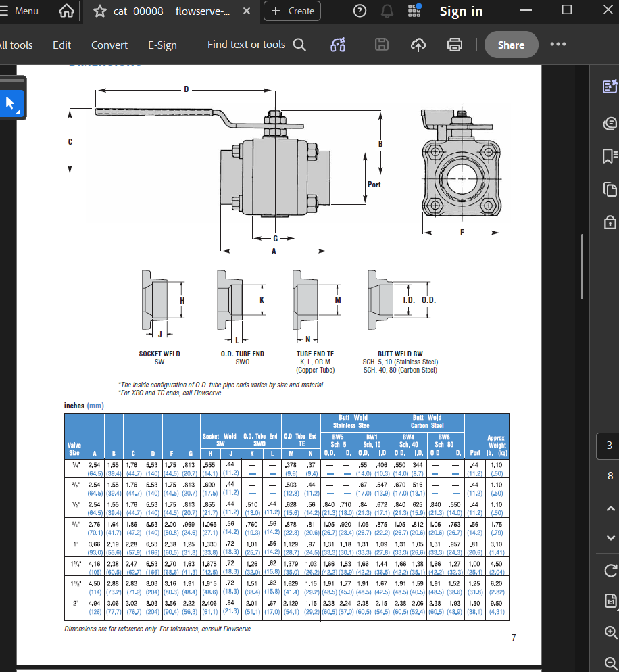The width and height of the screenshot is (619, 672).
Task: Click the inches (mm) heading
Action: 84,406
